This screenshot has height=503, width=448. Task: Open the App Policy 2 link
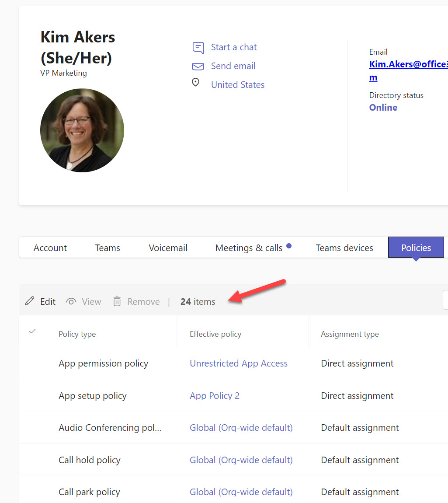click(x=215, y=395)
